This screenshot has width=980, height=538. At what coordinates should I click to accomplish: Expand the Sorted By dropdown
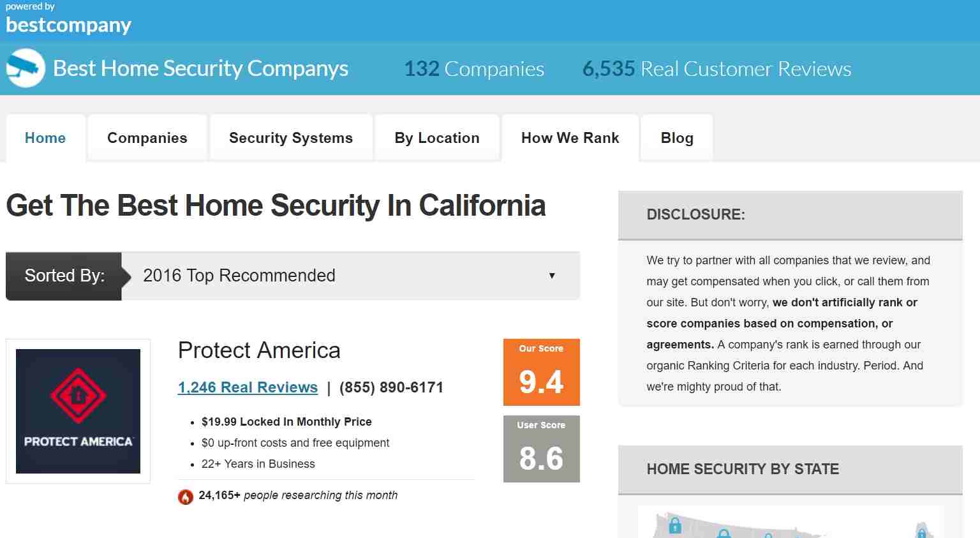click(x=293, y=276)
